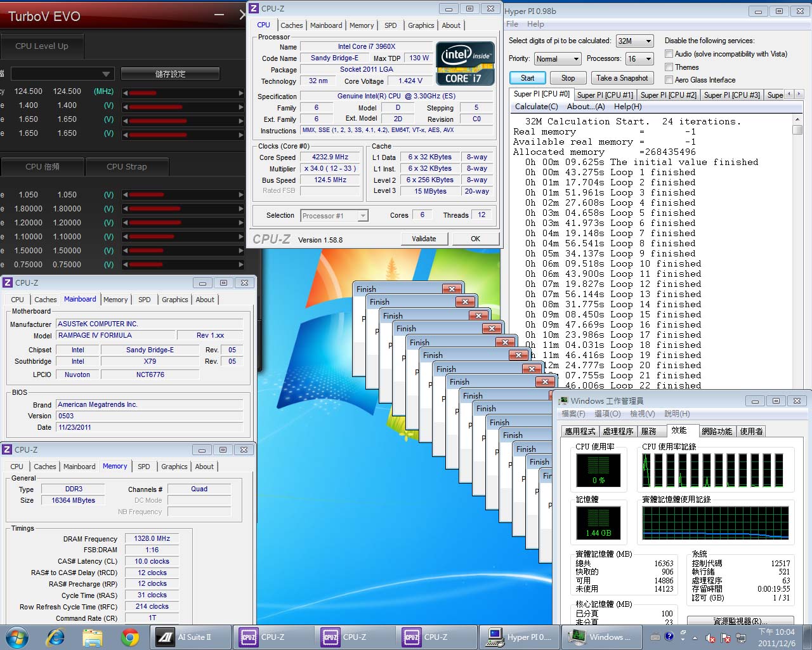Click the Validate button in CPU-Z
The image size is (812, 650).
click(424, 239)
